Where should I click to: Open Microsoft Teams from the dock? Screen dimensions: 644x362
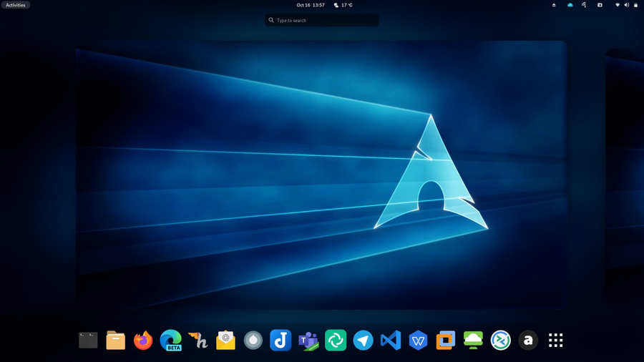click(x=308, y=341)
